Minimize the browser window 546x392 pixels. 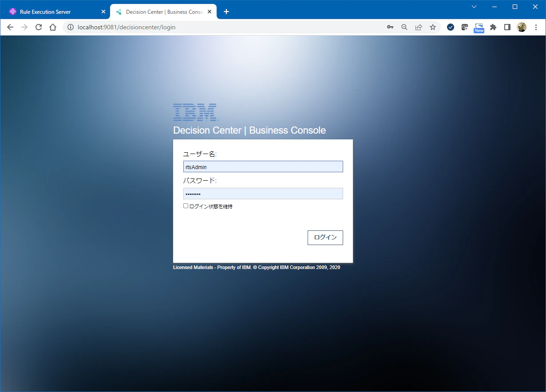click(x=495, y=7)
